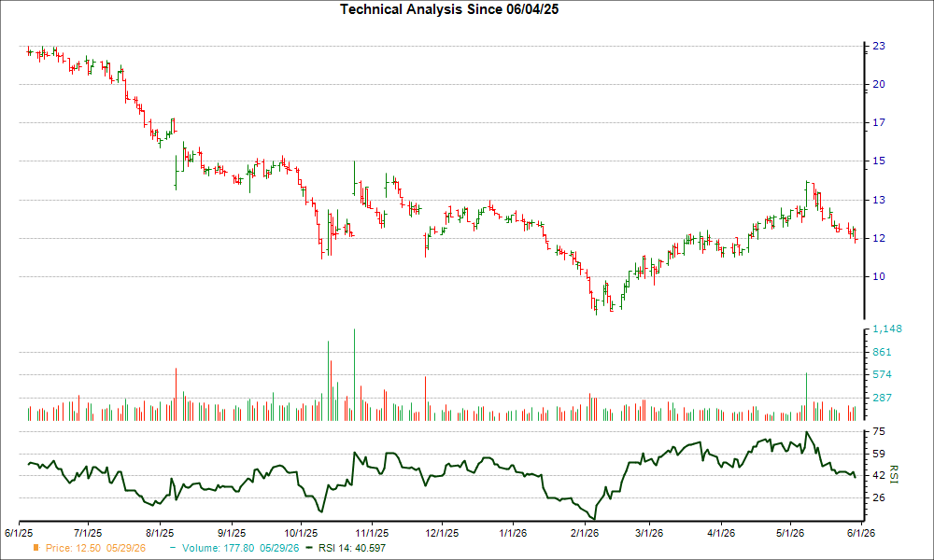Click the RSI axis label 75
This screenshot has width=934, height=560.
879,432
